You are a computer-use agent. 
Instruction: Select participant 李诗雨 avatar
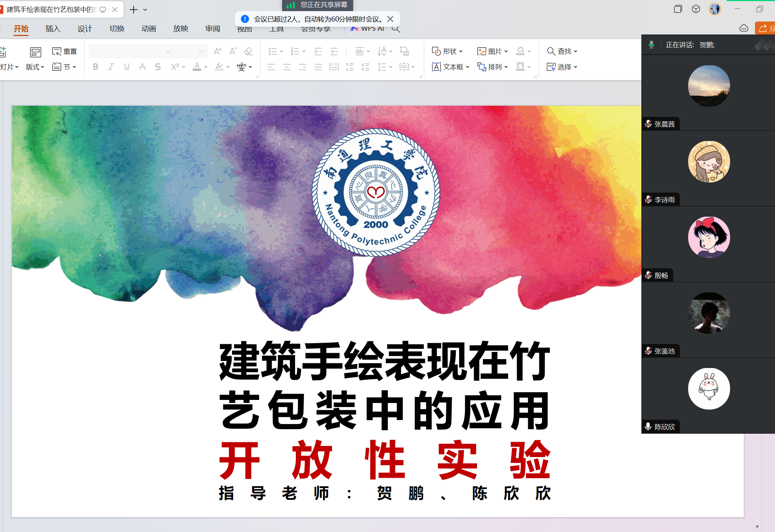pos(709,162)
